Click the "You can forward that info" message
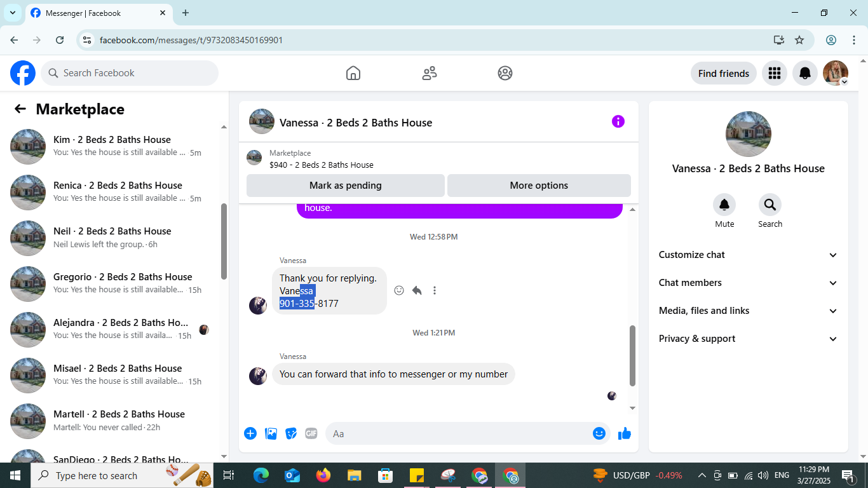The height and width of the screenshot is (488, 868). 393,374
